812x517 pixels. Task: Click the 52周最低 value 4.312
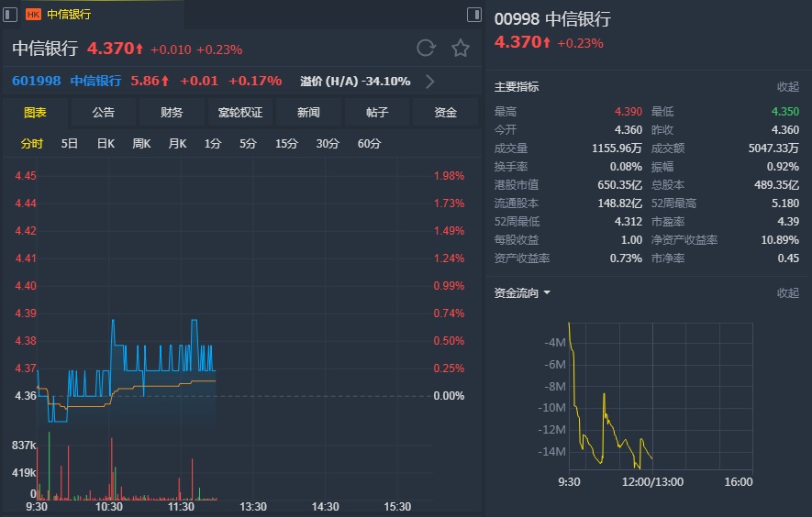[628, 222]
